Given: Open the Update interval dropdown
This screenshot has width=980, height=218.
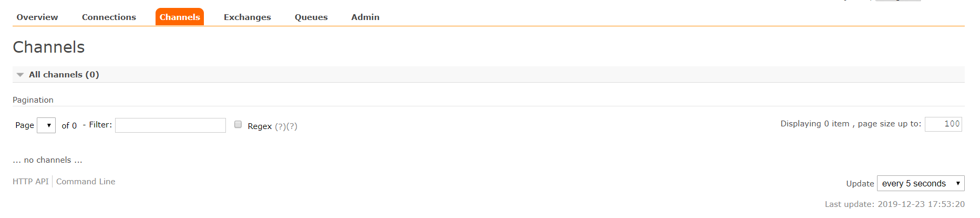Looking at the screenshot, I should click(x=921, y=183).
